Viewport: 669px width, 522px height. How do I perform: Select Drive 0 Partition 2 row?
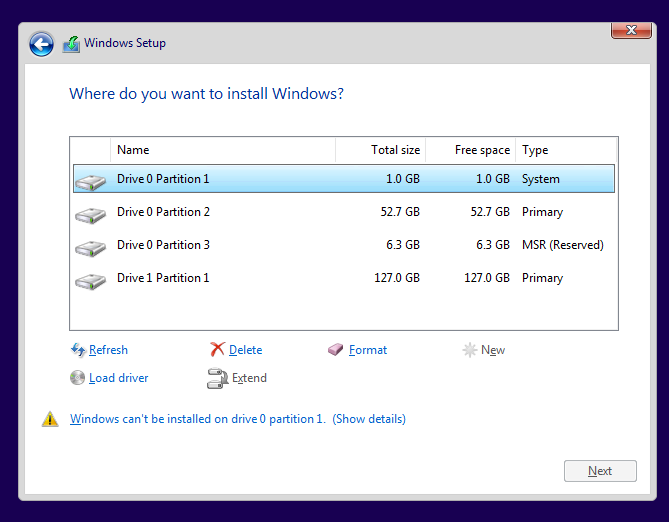tap(343, 212)
